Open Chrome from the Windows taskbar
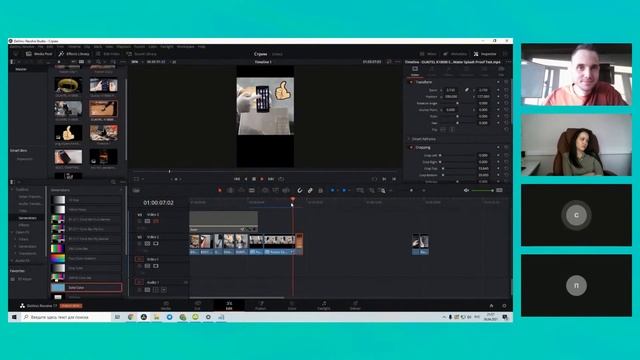The height and width of the screenshot is (360, 640). (131, 317)
